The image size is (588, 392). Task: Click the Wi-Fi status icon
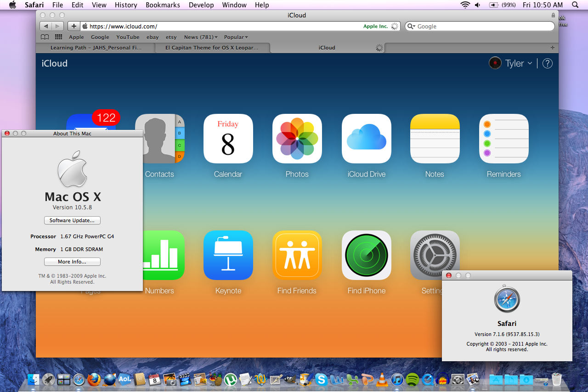point(465,5)
